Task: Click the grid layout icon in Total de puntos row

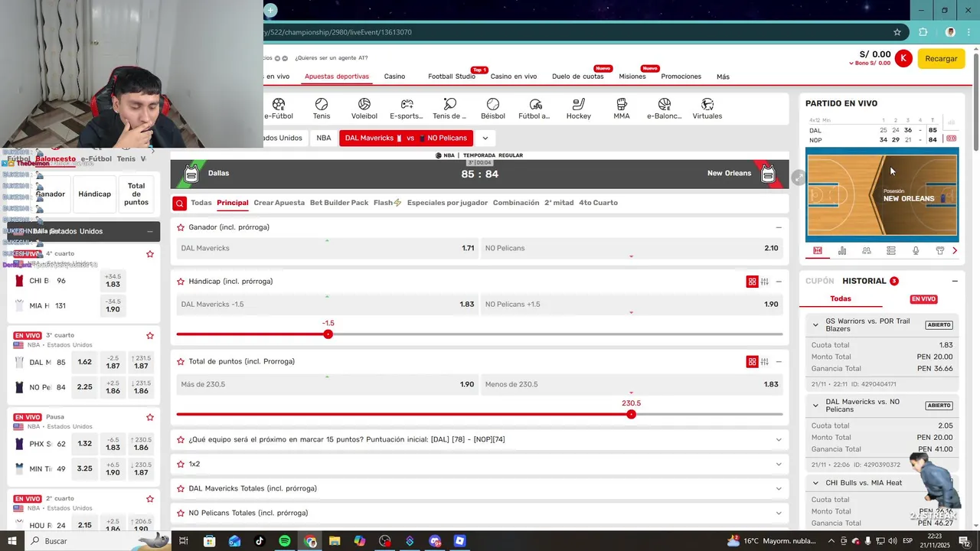Action: click(x=752, y=362)
